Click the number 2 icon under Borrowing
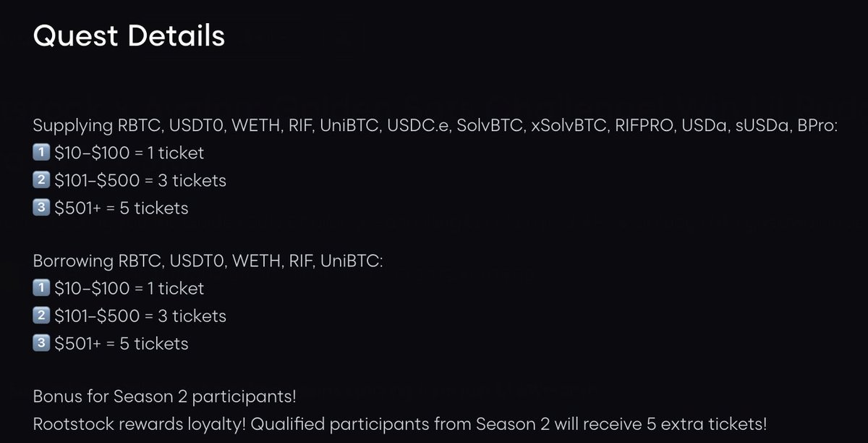This screenshot has height=443, width=868. tap(41, 316)
